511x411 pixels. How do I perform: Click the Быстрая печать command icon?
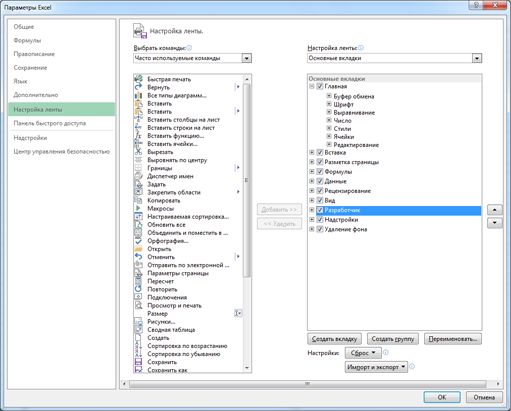138,79
